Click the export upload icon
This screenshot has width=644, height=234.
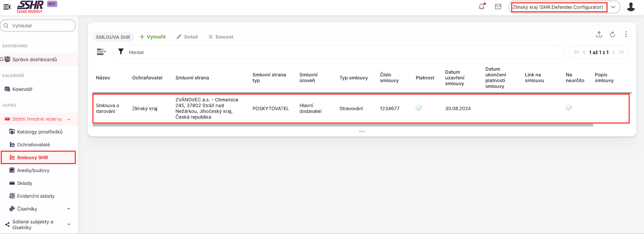pyautogui.click(x=599, y=34)
